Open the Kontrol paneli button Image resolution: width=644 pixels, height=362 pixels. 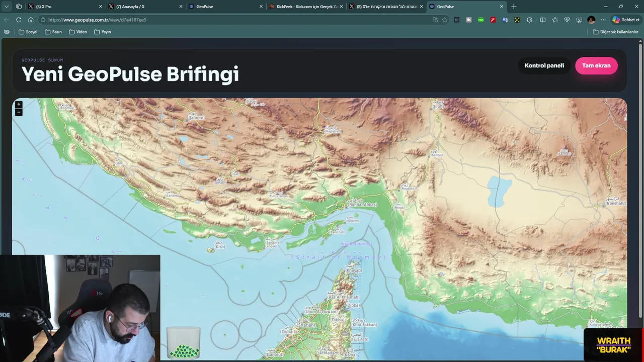pyautogui.click(x=544, y=66)
